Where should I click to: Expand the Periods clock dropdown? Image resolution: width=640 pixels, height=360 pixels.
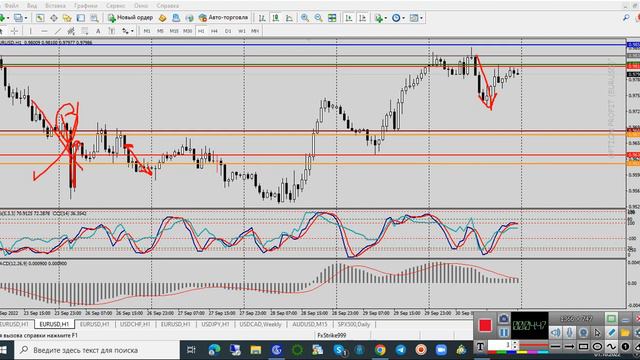pyautogui.click(x=403, y=18)
